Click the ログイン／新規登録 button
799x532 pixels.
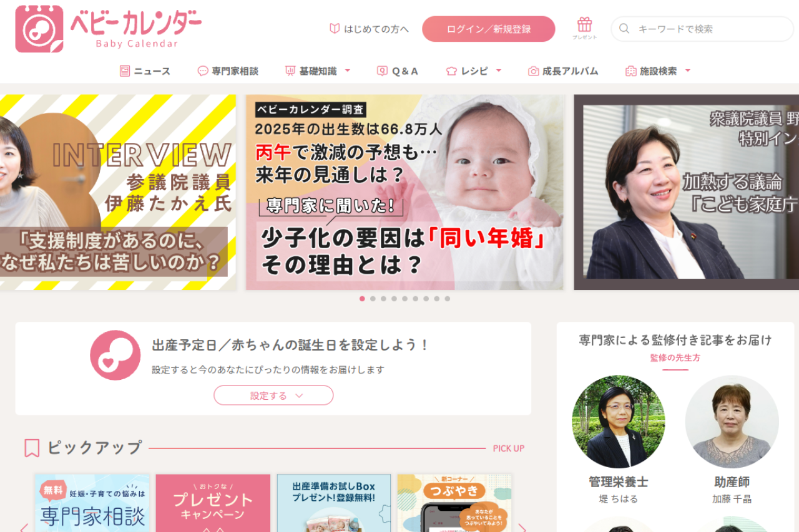489,29
